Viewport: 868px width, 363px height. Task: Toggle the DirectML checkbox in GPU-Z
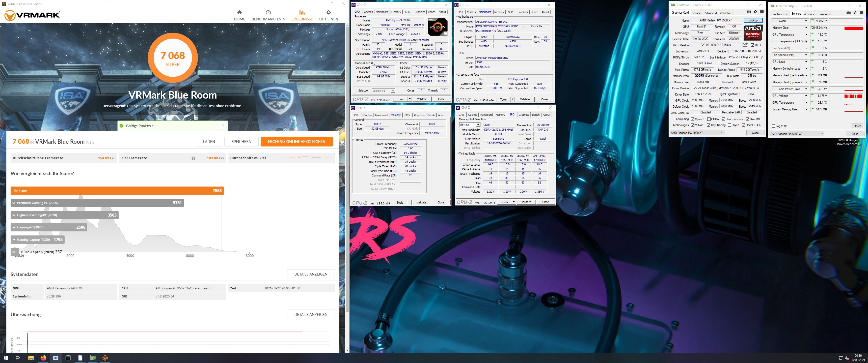[x=747, y=119]
